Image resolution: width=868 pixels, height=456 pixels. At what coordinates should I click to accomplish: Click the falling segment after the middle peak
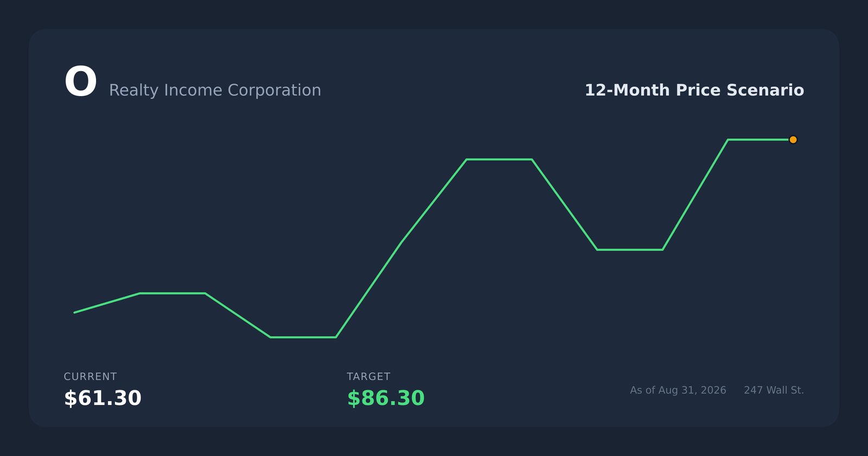click(x=564, y=205)
